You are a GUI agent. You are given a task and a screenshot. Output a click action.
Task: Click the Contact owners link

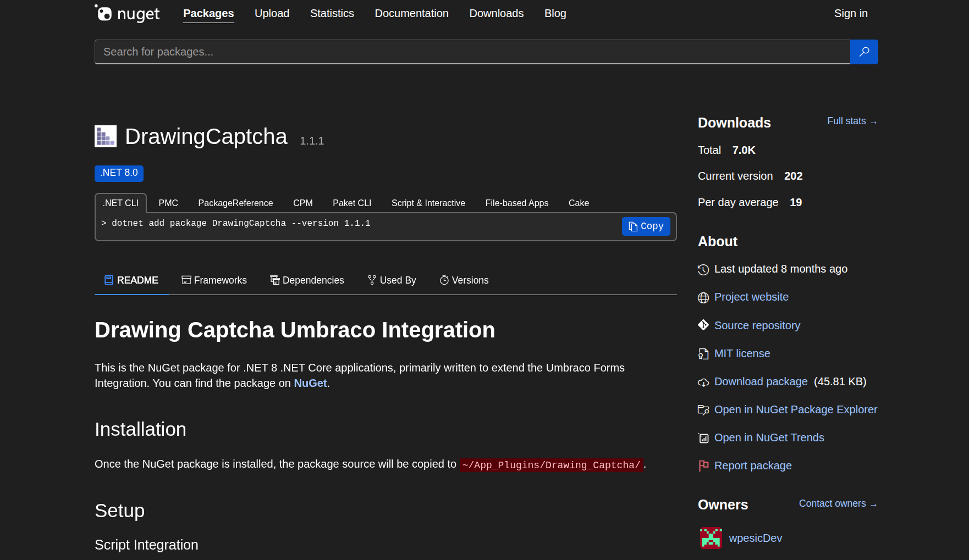pos(838,503)
